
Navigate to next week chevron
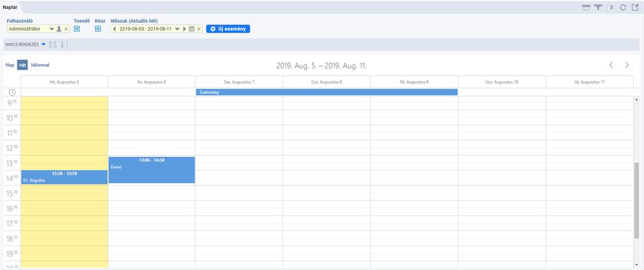[x=627, y=65]
